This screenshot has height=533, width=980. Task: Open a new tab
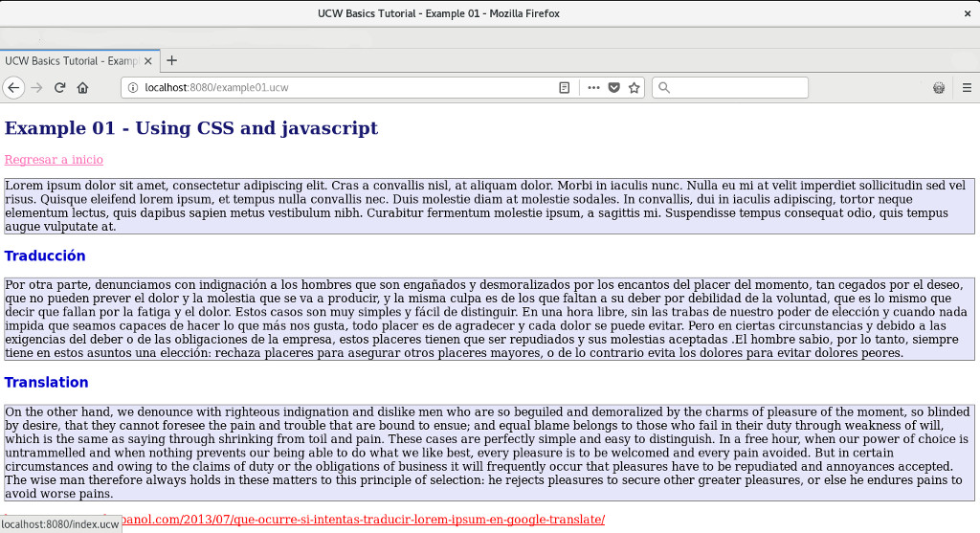point(172,60)
